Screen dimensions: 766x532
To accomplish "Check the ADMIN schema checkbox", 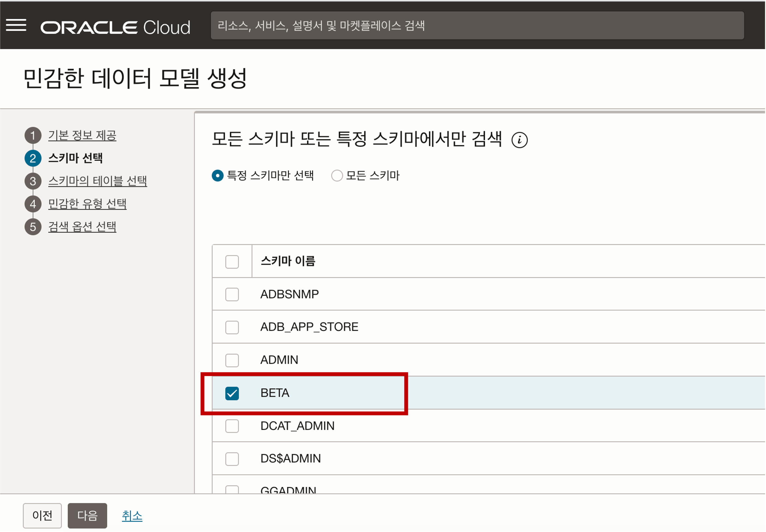I will (232, 360).
